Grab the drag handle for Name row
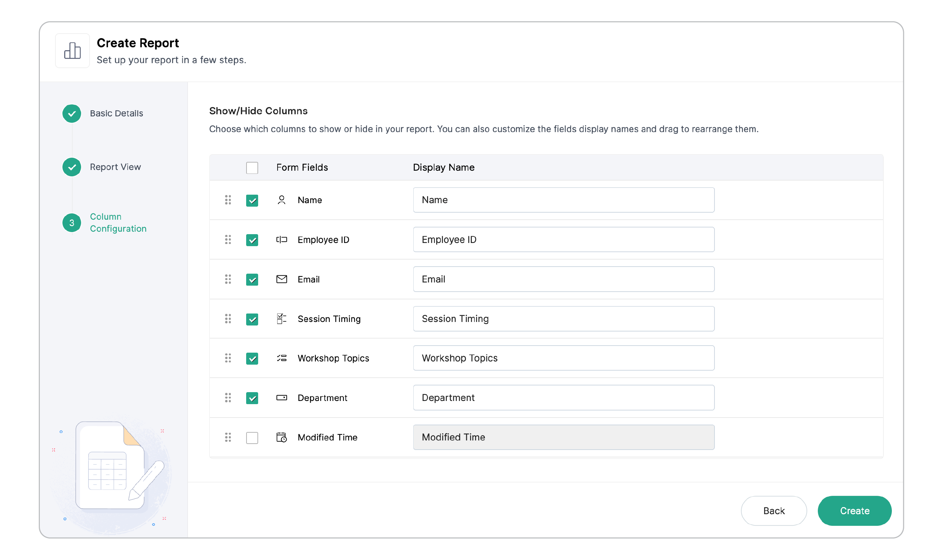The image size is (943, 560). click(x=228, y=200)
